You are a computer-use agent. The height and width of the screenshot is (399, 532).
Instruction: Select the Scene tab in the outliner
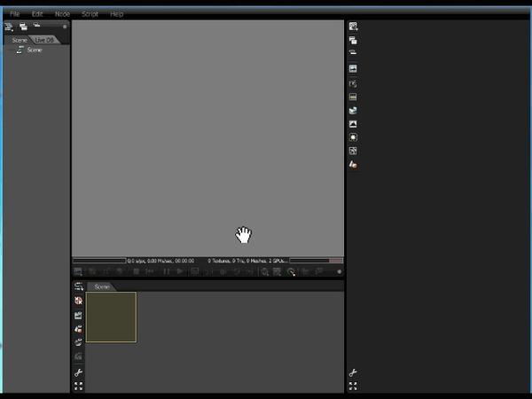pos(20,40)
